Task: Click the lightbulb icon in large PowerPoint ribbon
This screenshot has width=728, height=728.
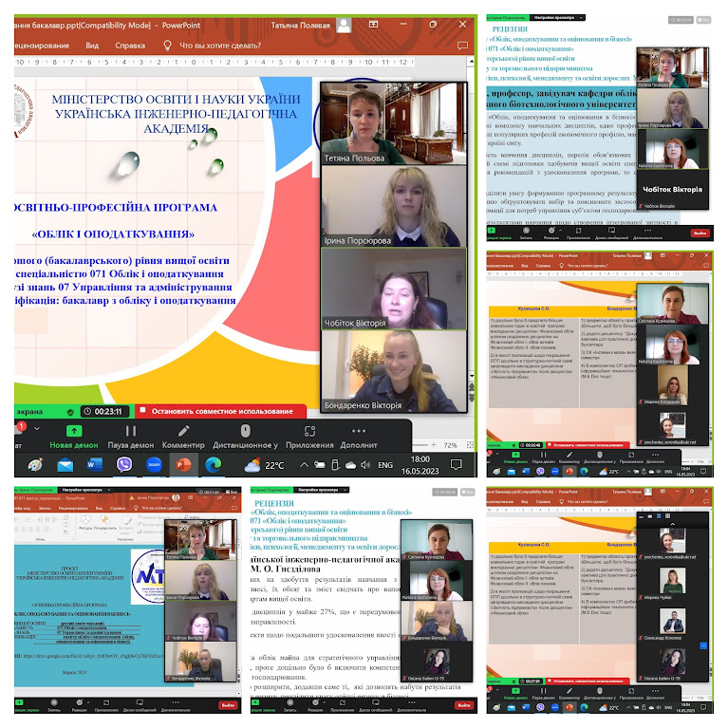Action: [167, 46]
